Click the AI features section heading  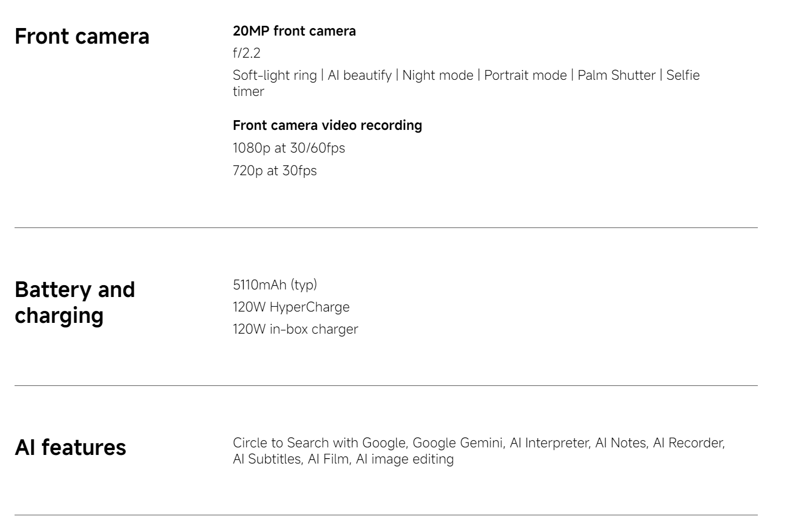pos(70,447)
